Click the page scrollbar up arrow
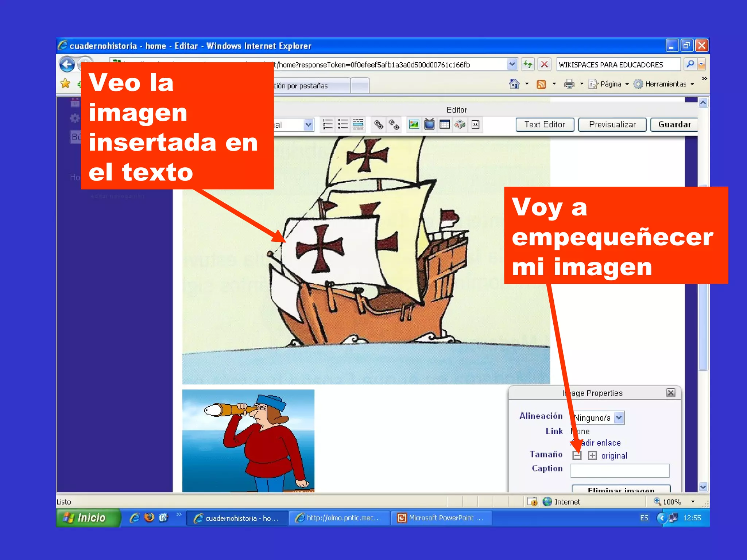Screen dimensions: 747x560 point(703,103)
